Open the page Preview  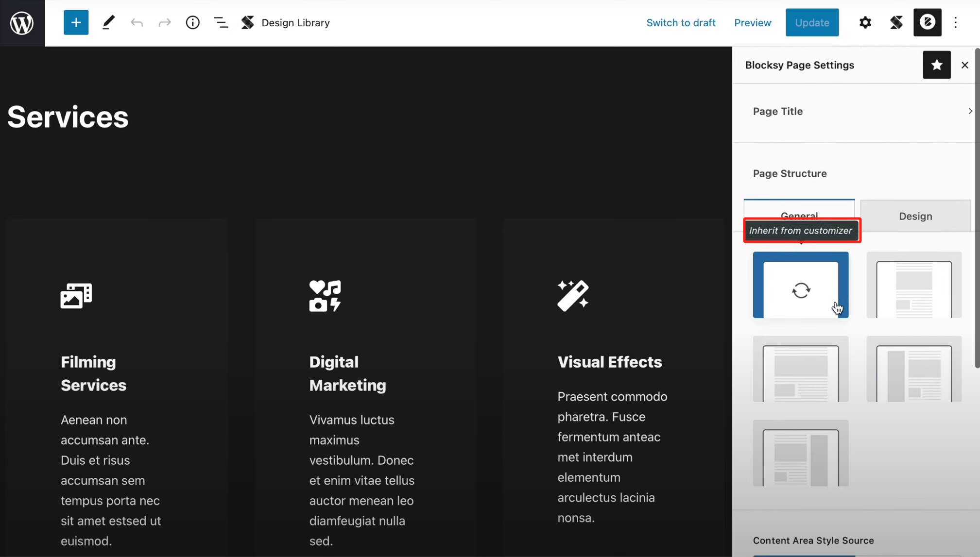click(752, 22)
